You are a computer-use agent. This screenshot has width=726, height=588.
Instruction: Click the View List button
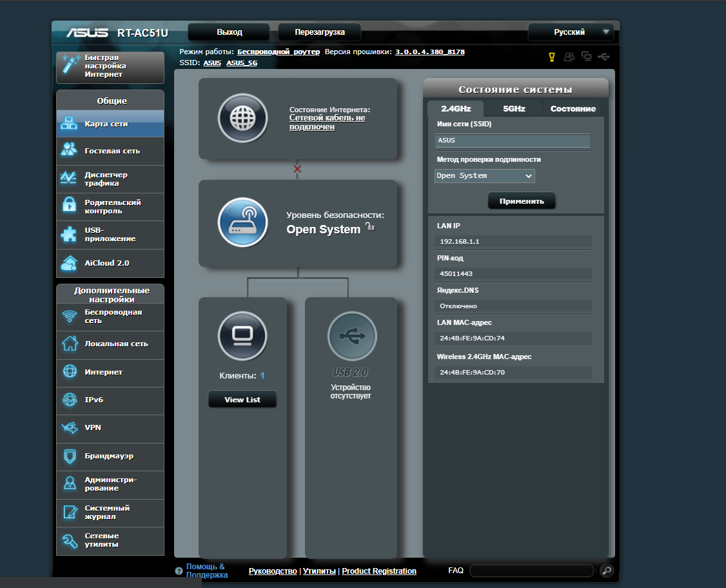click(242, 400)
